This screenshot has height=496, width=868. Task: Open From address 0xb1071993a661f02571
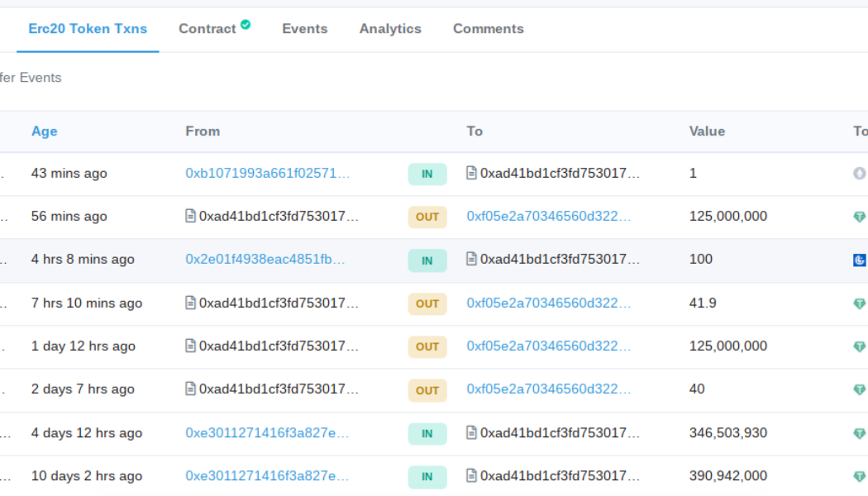click(x=267, y=174)
